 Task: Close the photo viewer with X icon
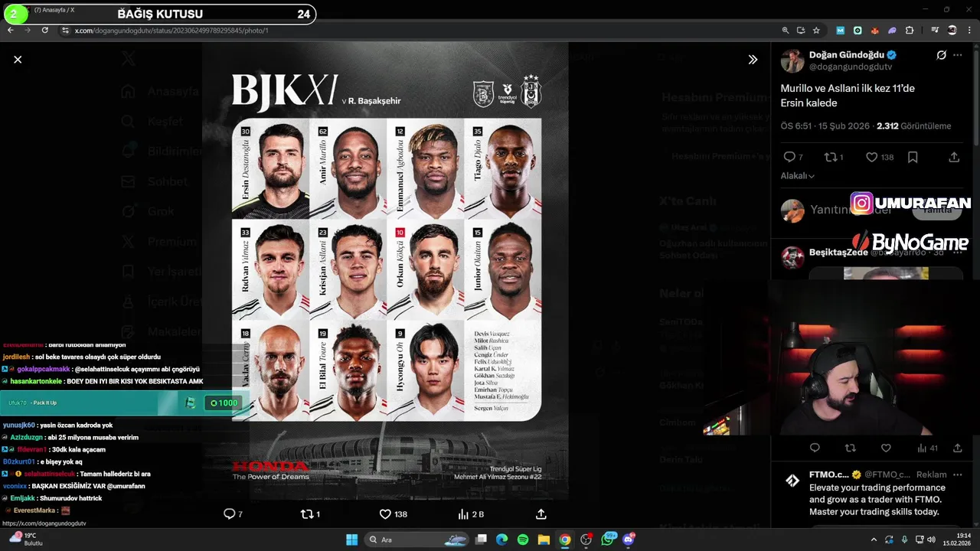click(18, 59)
